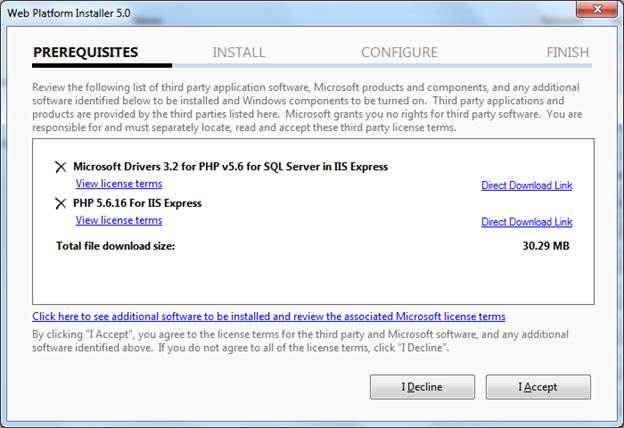
Task: Select the PHP 5.6.16 For IIS Express entry
Action: coord(137,203)
